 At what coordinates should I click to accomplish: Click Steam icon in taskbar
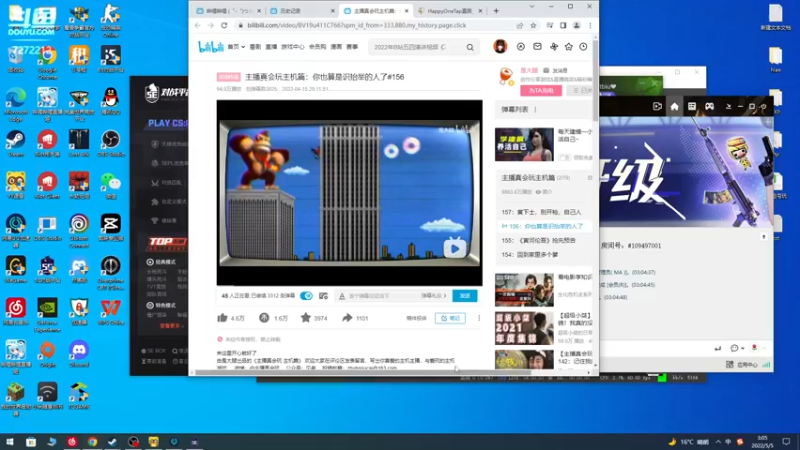(x=113, y=442)
